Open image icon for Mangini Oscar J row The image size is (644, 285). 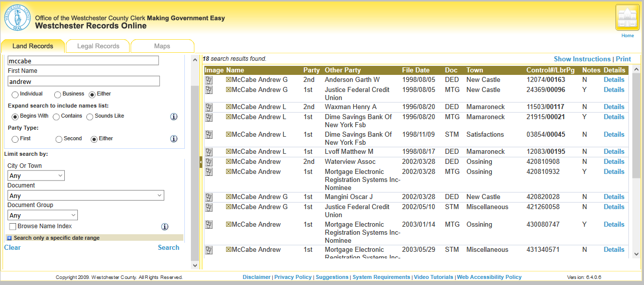tap(209, 197)
